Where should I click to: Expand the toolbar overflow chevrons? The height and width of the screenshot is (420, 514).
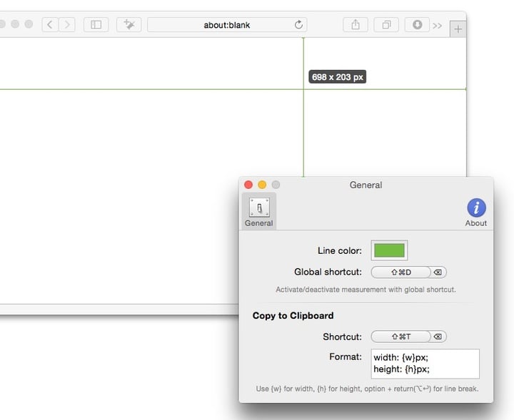tap(437, 26)
